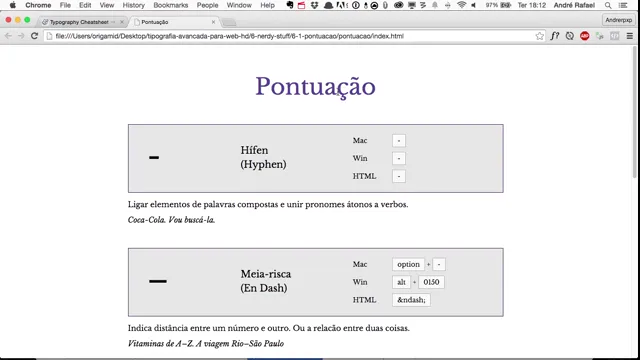Click the 'Ligar elementos de palavras compostas' sentence

click(x=268, y=204)
